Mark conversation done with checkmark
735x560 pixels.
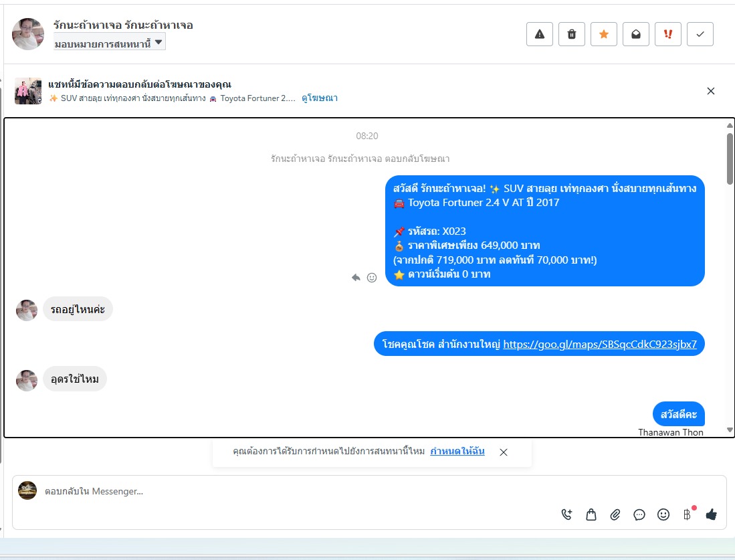click(x=700, y=34)
